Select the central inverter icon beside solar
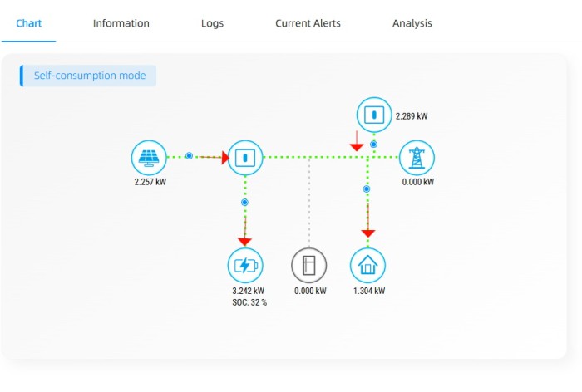Image resolution: width=582 pixels, height=392 pixels. 245,157
